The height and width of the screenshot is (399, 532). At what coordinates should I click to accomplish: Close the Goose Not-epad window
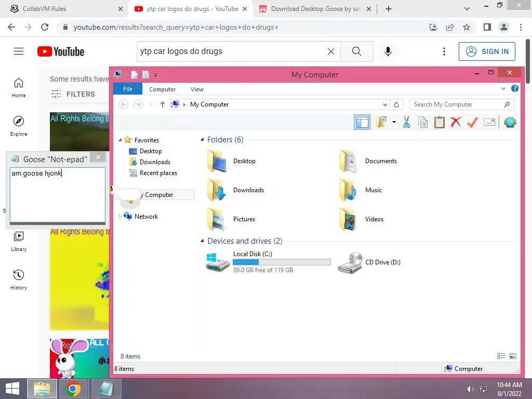[x=98, y=157]
